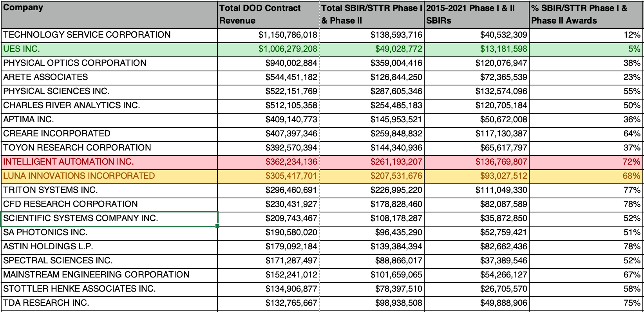Viewport: 644px width, 312px height.
Task: Click the $209,743,467 revenue cell
Action: coord(268,219)
